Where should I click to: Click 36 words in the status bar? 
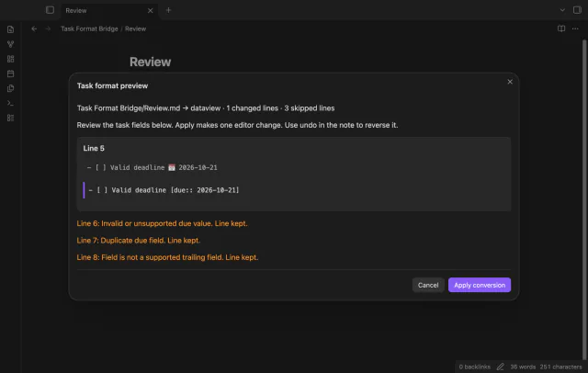pos(523,367)
